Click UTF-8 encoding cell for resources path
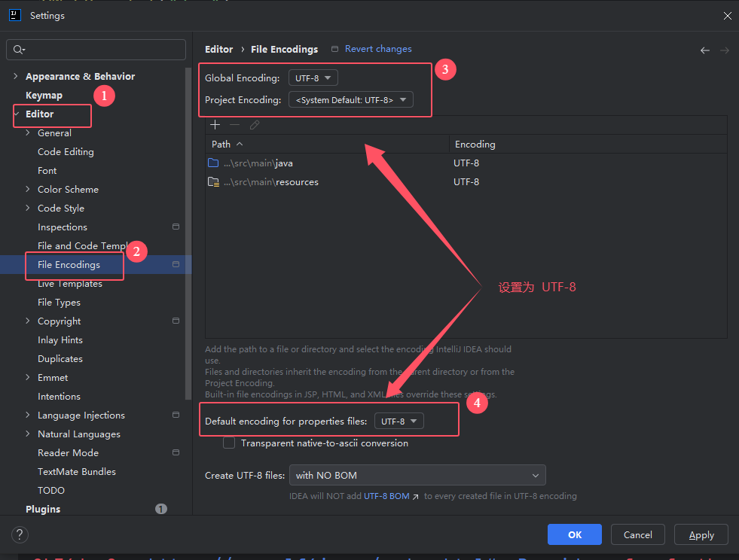739x560 pixels. 466,182
